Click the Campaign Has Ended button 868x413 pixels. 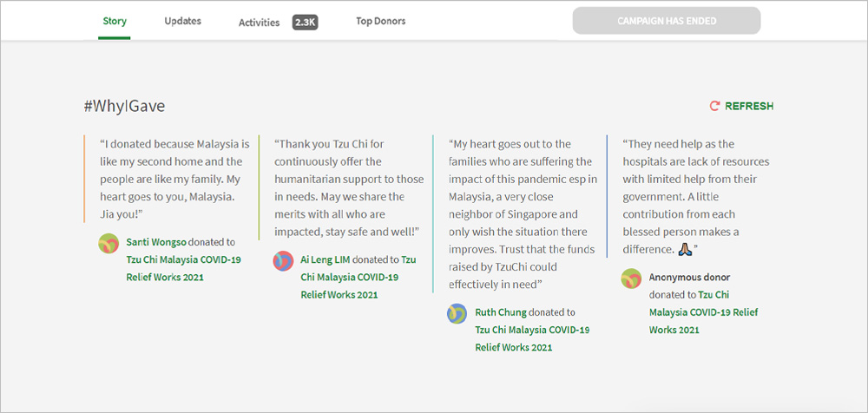[666, 21]
